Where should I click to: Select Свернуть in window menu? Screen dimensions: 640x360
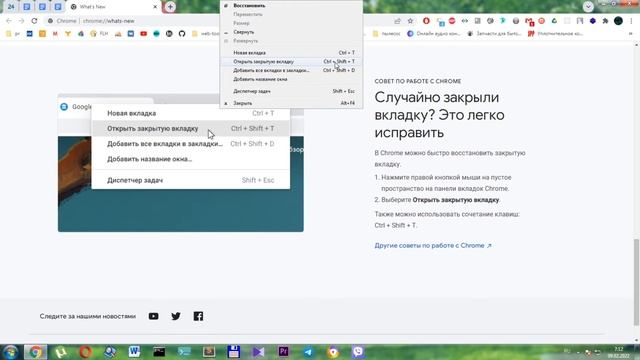(x=291, y=32)
